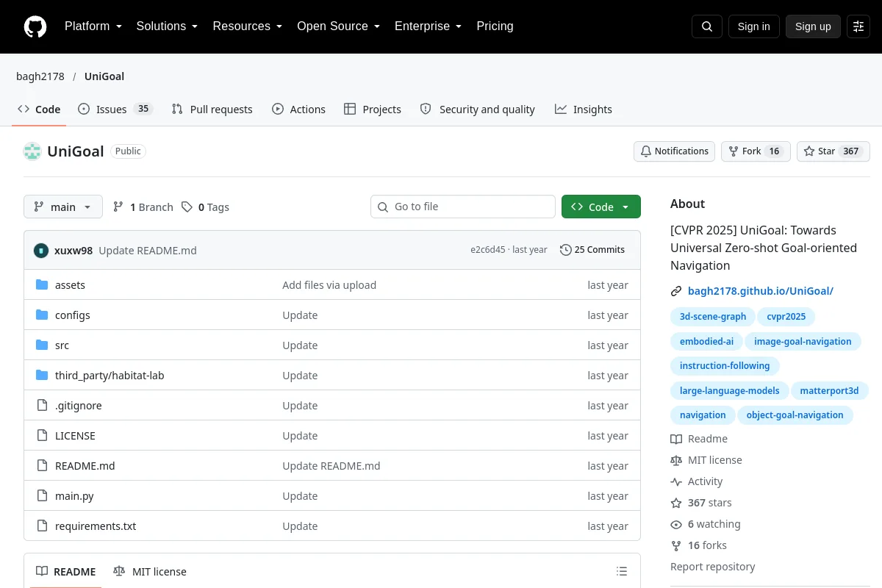Open requirements.txt file

[96, 526]
